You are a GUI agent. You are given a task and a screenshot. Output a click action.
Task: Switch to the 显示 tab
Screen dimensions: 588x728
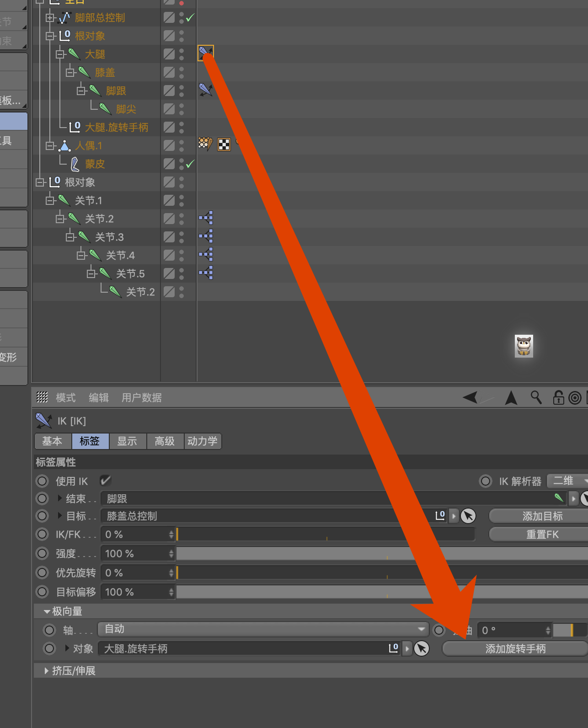click(x=128, y=441)
